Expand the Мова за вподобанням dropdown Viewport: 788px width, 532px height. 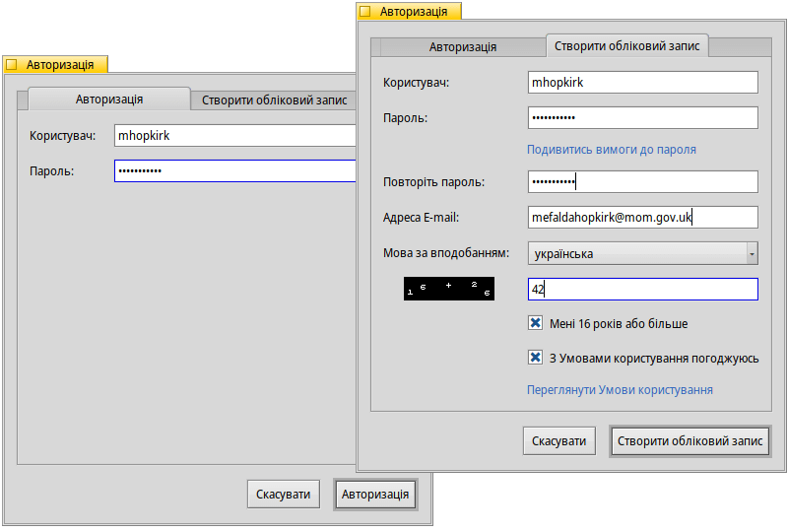643,253
